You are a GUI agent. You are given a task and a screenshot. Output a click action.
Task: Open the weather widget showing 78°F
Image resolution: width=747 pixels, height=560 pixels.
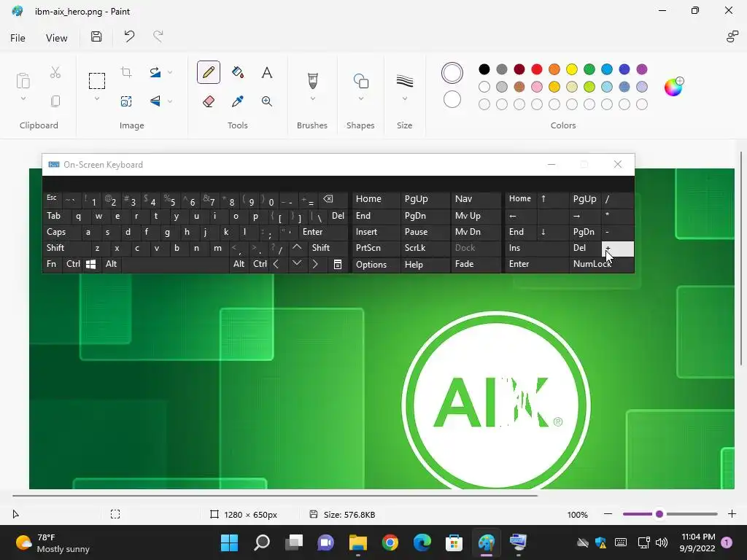pyautogui.click(x=53, y=542)
